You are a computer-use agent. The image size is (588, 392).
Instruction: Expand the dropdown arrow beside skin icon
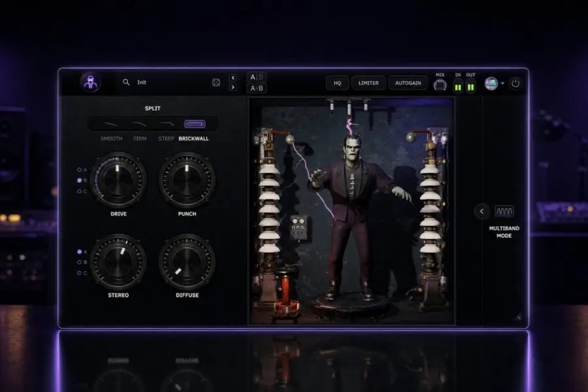tap(502, 83)
